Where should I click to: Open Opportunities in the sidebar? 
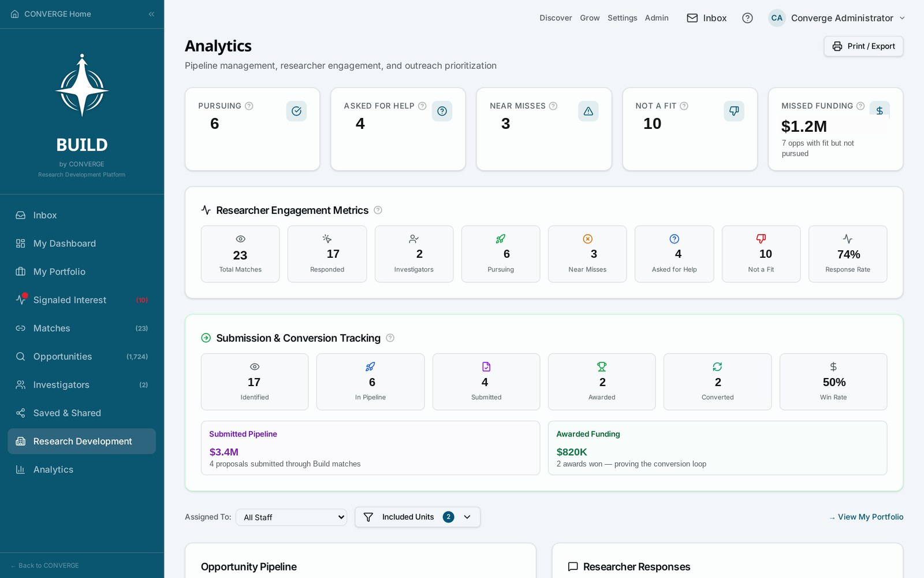(x=82, y=357)
